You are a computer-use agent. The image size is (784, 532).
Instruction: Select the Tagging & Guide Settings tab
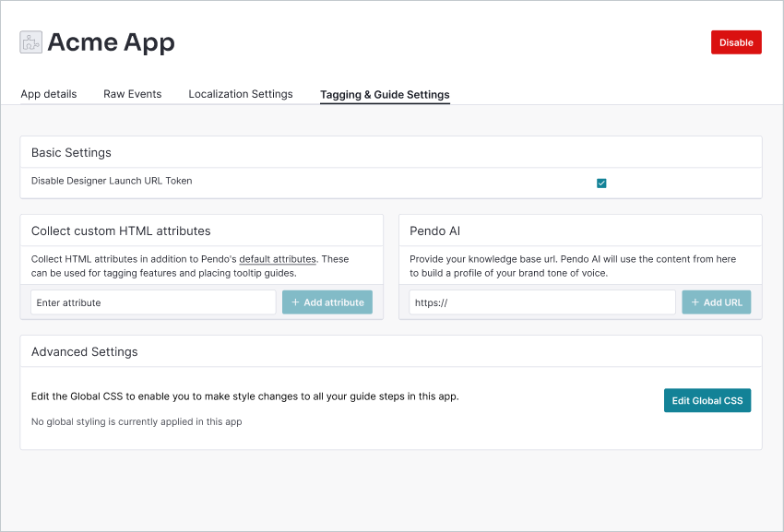(x=385, y=94)
